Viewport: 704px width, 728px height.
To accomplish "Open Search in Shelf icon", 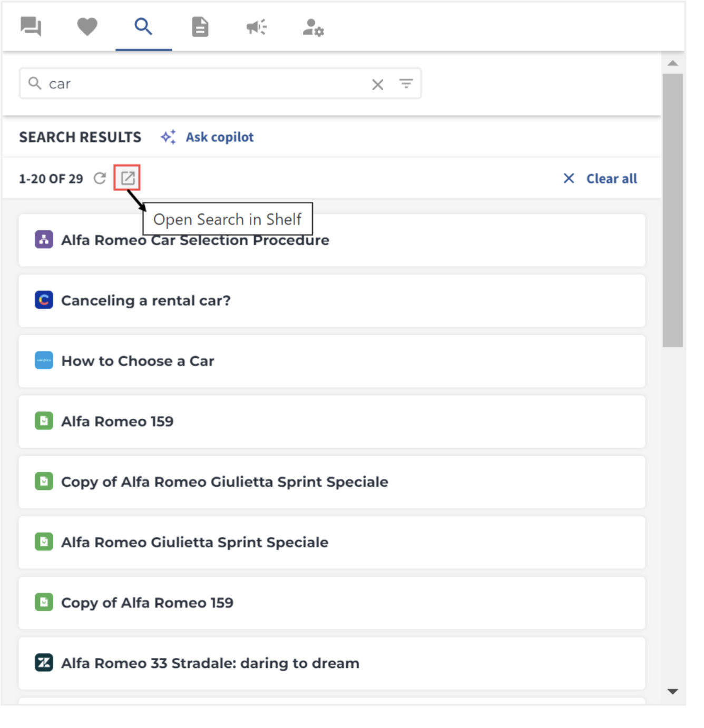I will pos(128,178).
